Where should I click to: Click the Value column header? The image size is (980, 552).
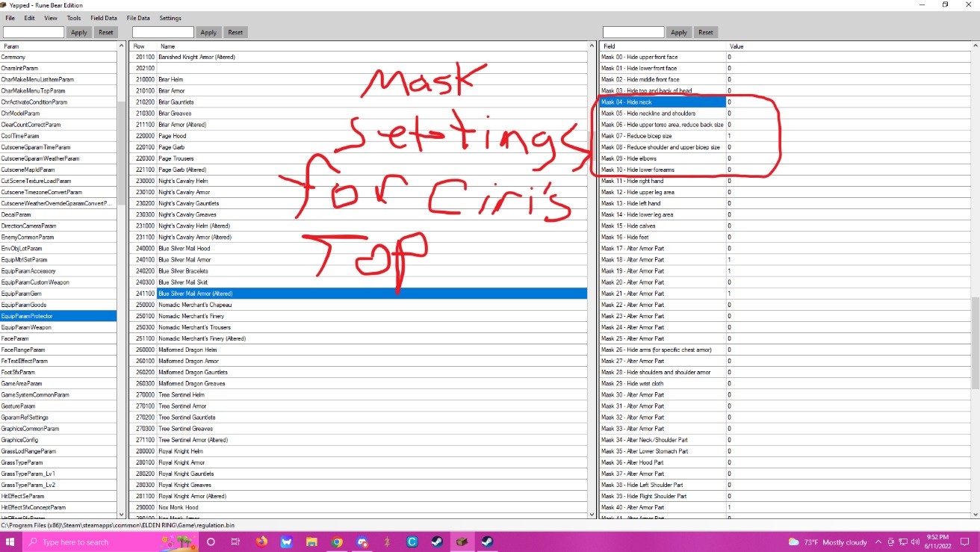click(x=848, y=46)
